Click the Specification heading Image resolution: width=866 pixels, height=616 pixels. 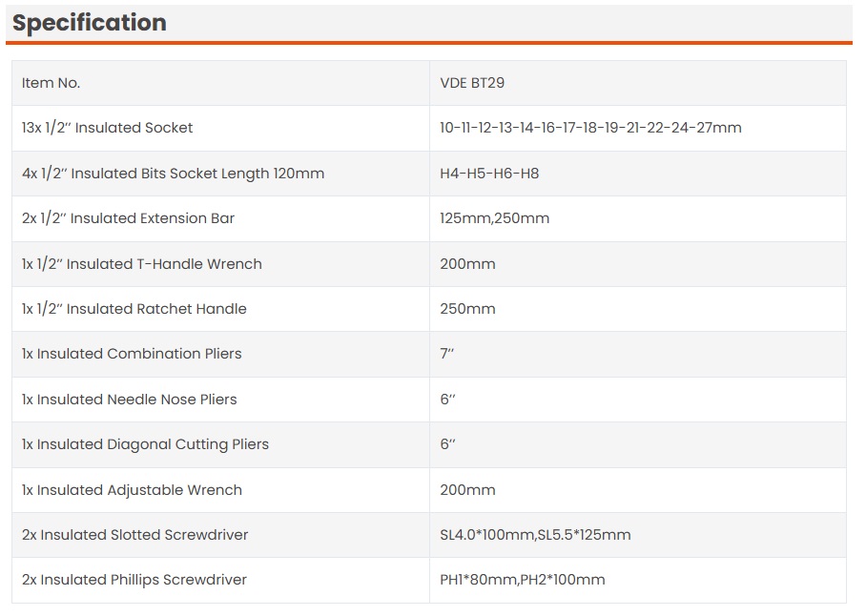[90, 23]
